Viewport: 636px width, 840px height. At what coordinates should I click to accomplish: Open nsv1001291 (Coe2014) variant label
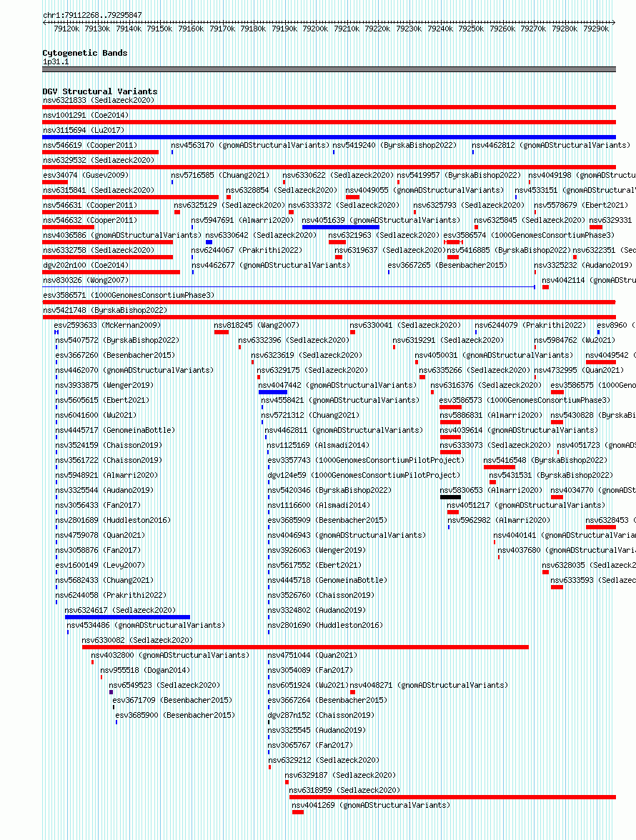(x=86, y=115)
